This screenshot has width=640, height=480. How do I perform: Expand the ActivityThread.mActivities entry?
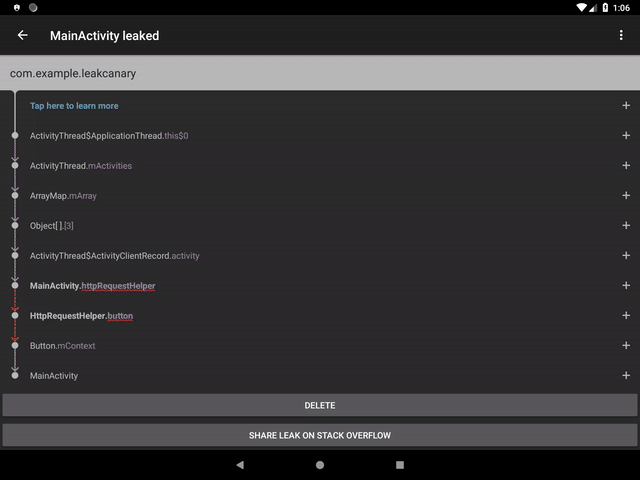click(x=626, y=165)
